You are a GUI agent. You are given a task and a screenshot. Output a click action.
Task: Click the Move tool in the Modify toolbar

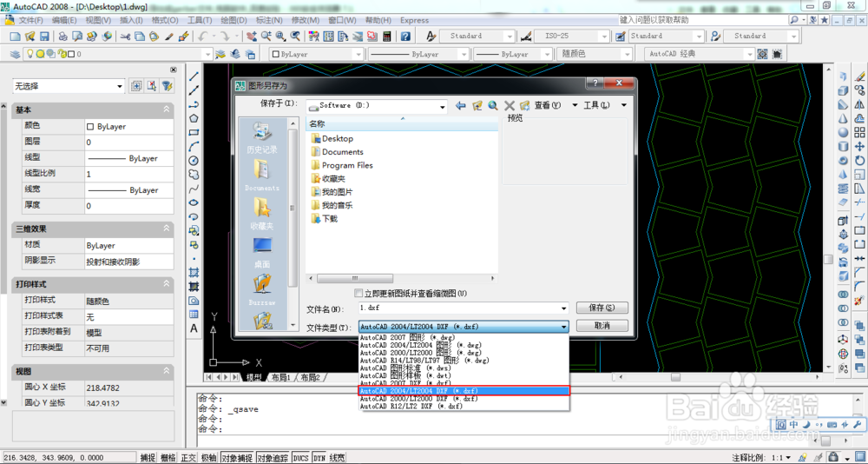(x=859, y=146)
